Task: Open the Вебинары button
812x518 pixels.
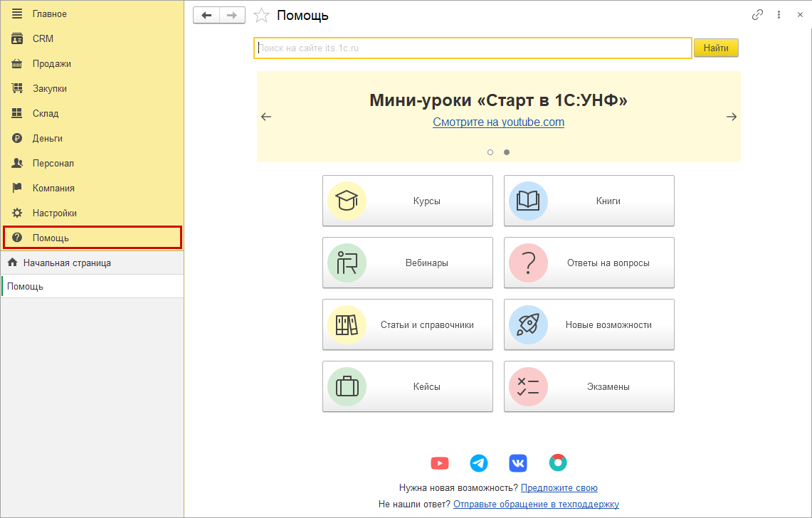Action: 408,263
